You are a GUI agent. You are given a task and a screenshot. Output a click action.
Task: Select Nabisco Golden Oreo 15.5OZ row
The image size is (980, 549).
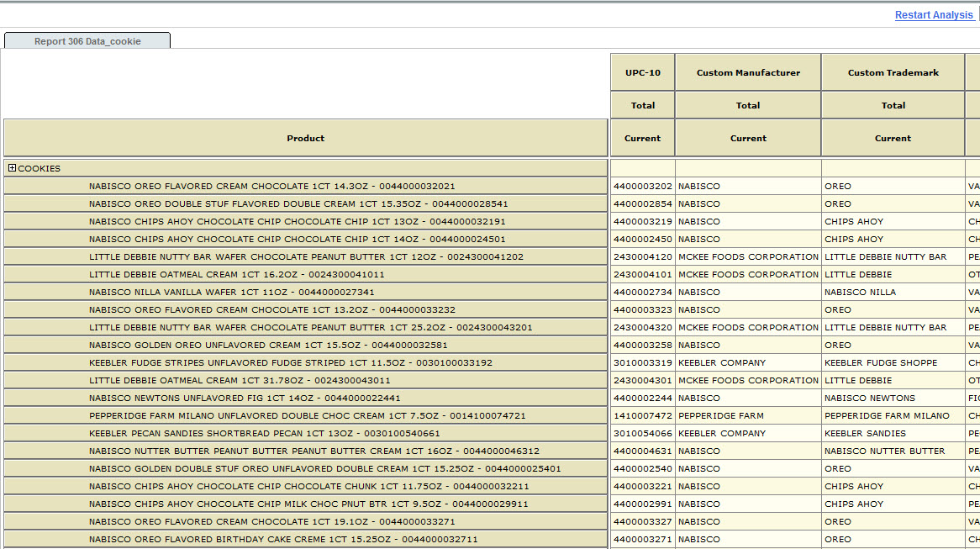(306, 345)
